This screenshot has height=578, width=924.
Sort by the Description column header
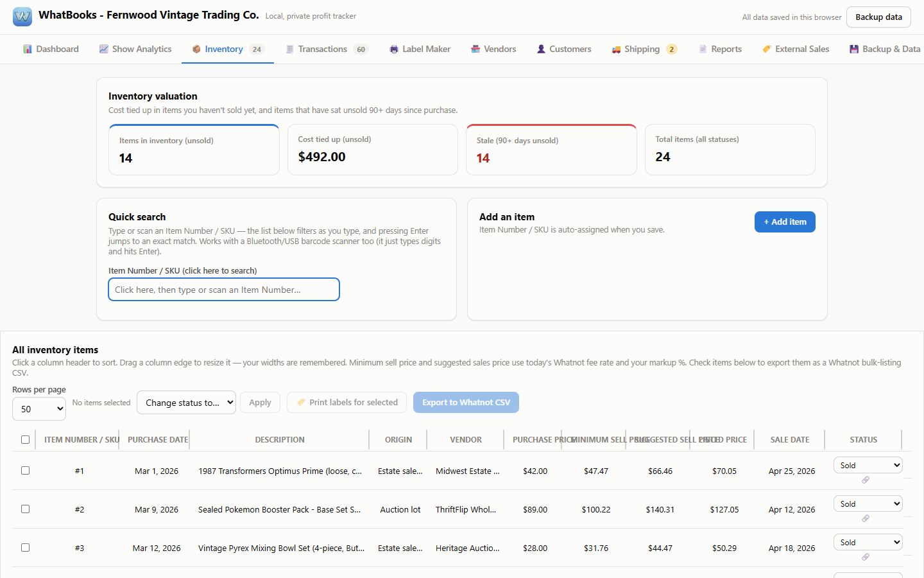tap(280, 440)
